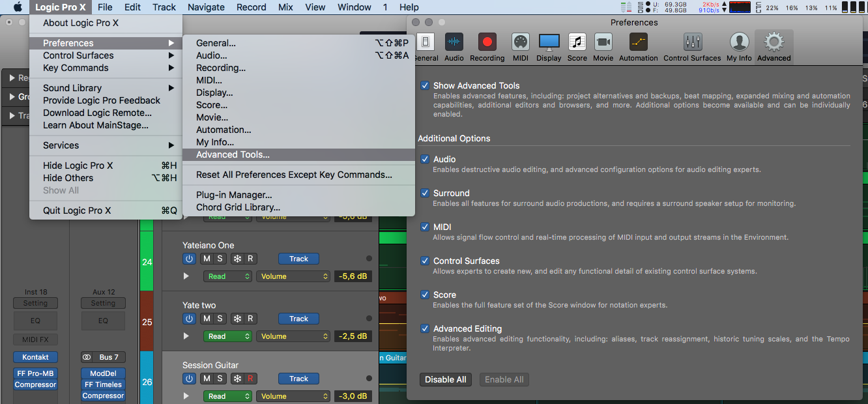This screenshot has width=868, height=404.
Task: Open Volume parameter dropdown on Session Guitar
Action: 293,396
